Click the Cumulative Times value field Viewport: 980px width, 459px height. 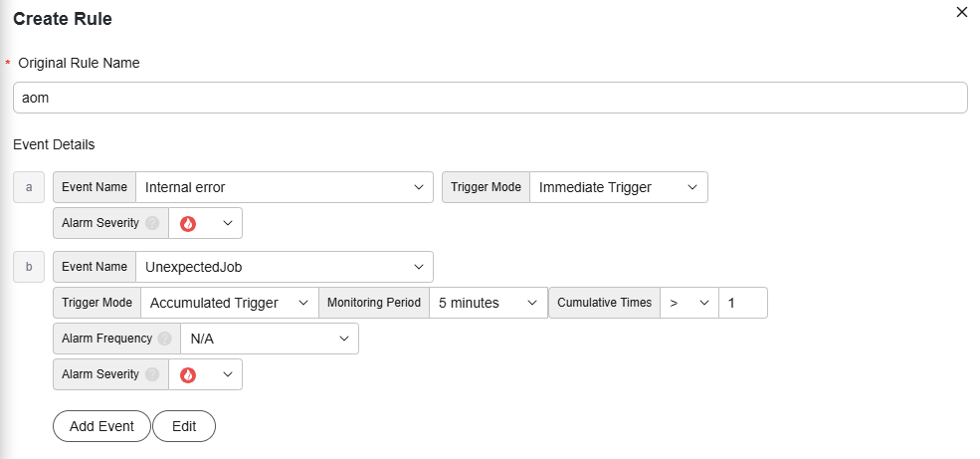click(x=743, y=303)
